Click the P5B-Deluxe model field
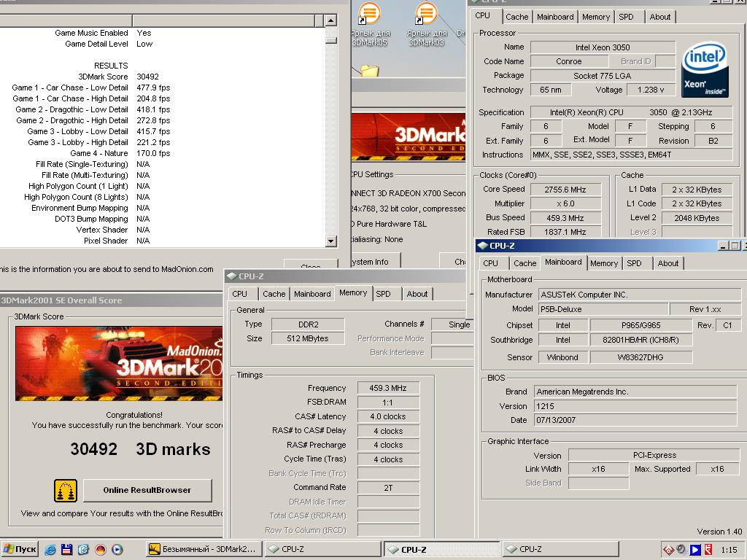747x560 pixels. click(x=603, y=309)
